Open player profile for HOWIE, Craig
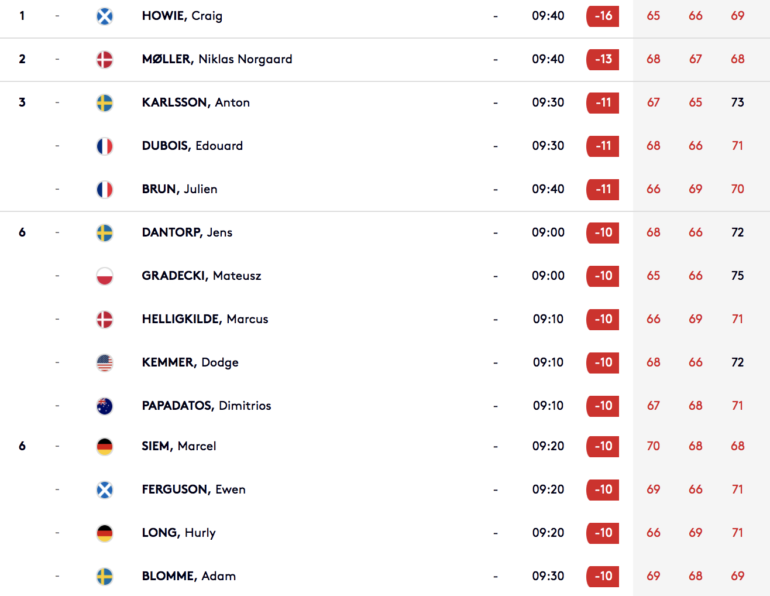The height and width of the screenshot is (596, 770). click(182, 16)
